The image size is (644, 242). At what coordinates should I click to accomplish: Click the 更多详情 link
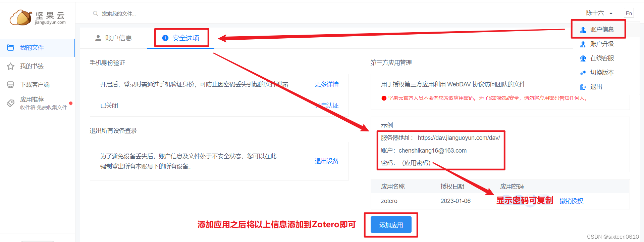click(x=327, y=84)
